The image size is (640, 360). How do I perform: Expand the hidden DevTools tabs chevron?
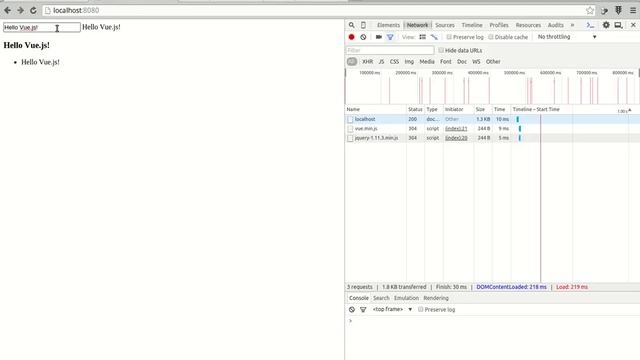[572, 25]
